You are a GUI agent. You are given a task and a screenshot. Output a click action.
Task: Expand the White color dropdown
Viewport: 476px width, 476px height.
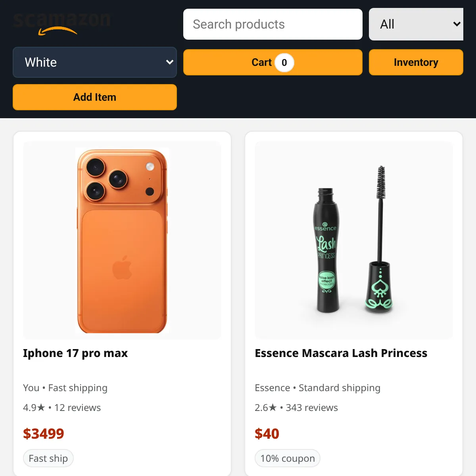point(95,62)
